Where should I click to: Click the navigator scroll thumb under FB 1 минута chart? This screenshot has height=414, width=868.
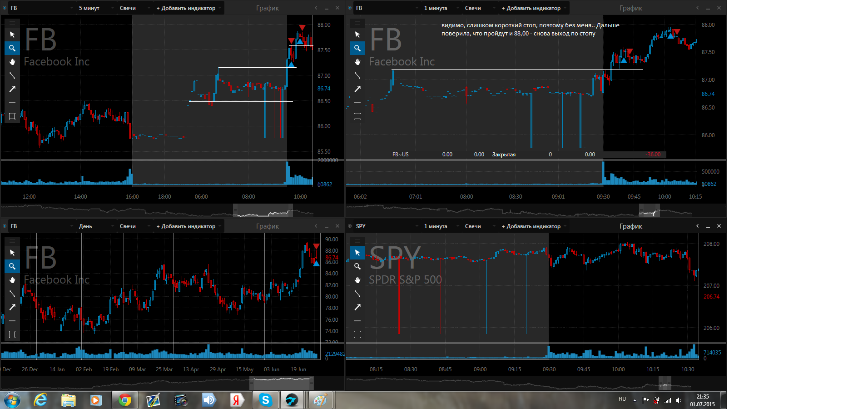point(650,211)
